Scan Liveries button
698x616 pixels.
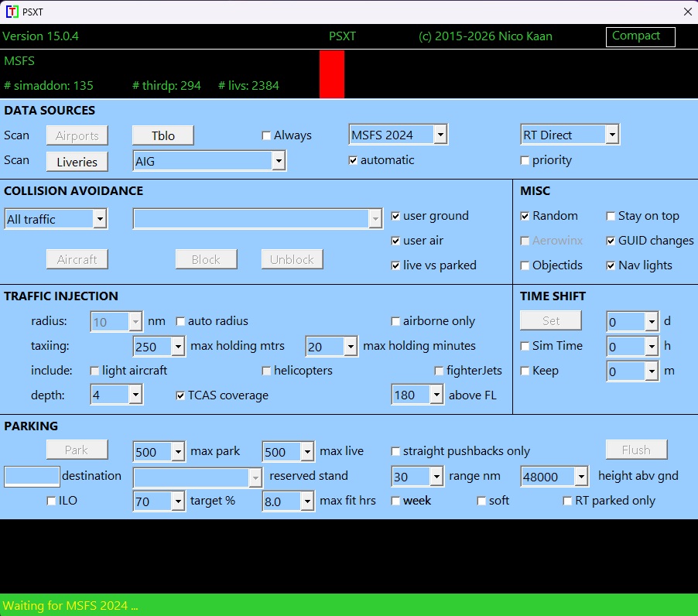(x=77, y=162)
